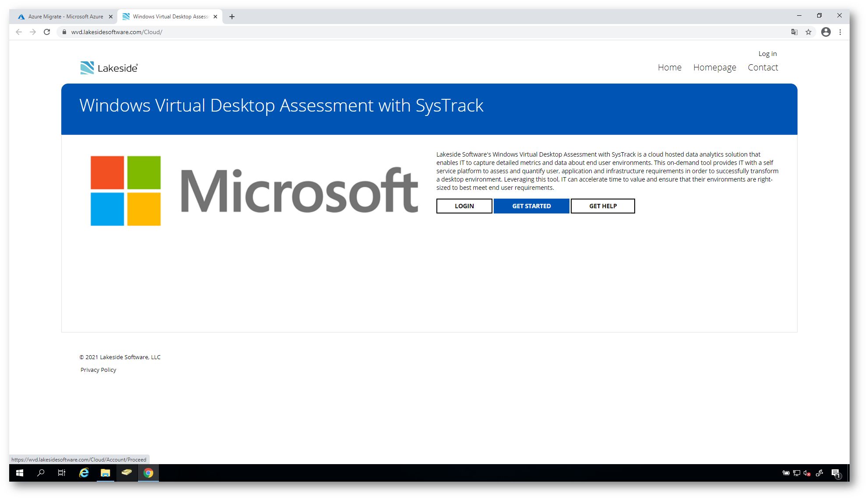Click the keyboard indicator icon in the system tray

[786, 473]
